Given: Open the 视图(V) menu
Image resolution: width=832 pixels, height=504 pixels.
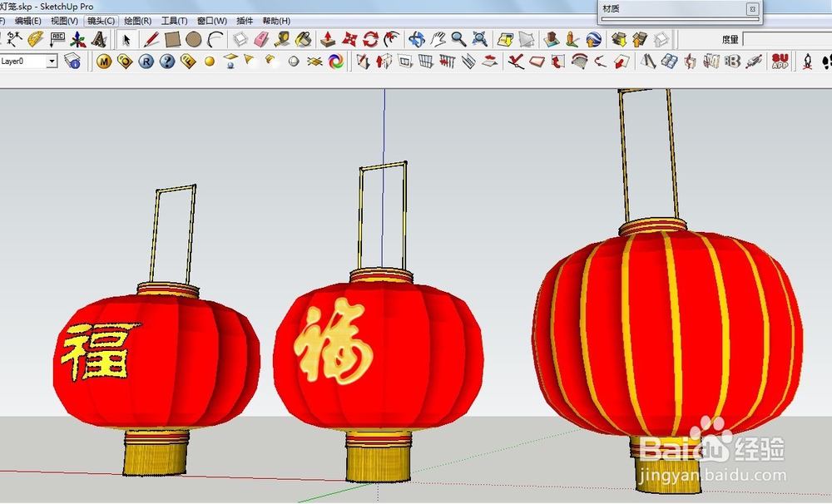Looking at the screenshot, I should (x=64, y=21).
